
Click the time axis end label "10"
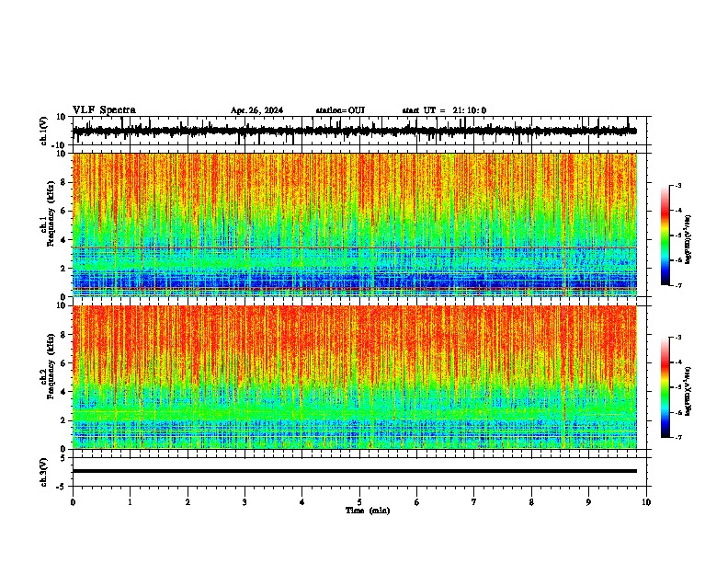coord(646,502)
